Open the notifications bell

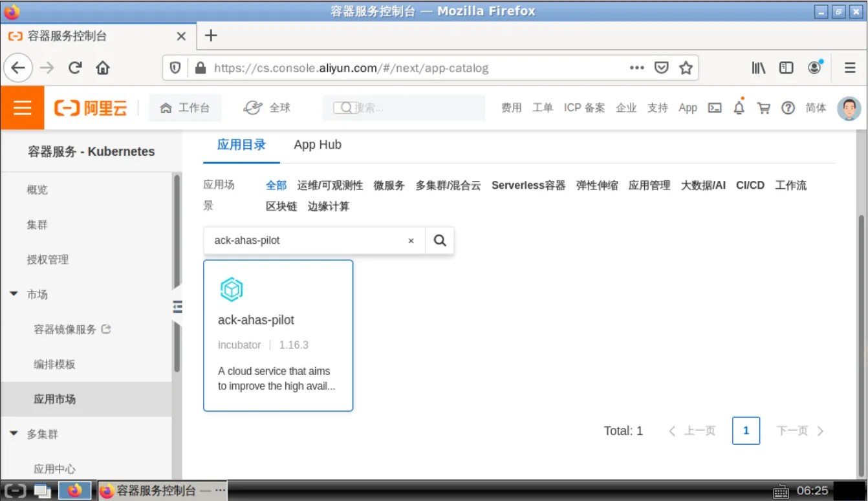739,108
